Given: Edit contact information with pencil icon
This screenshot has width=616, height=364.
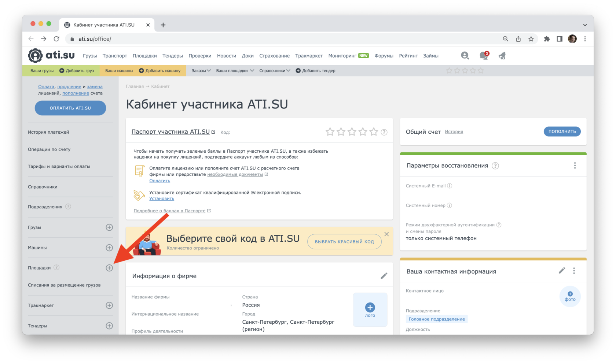Looking at the screenshot, I should click(562, 271).
